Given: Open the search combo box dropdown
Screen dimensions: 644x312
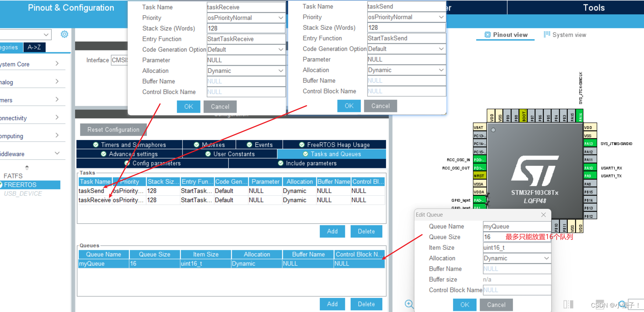Looking at the screenshot, I should 46,35.
